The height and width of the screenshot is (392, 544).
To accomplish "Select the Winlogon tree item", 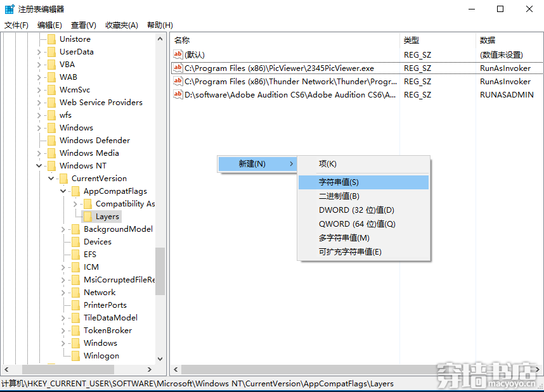I will click(101, 356).
